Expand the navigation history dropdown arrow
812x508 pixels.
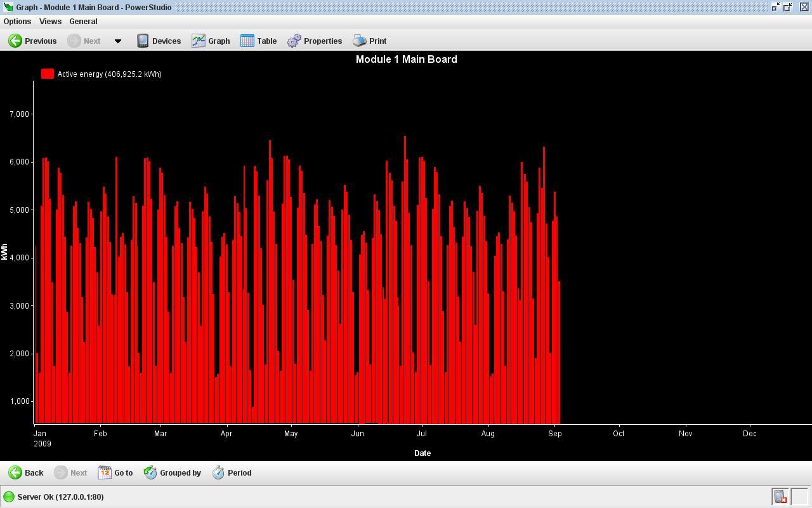click(117, 41)
